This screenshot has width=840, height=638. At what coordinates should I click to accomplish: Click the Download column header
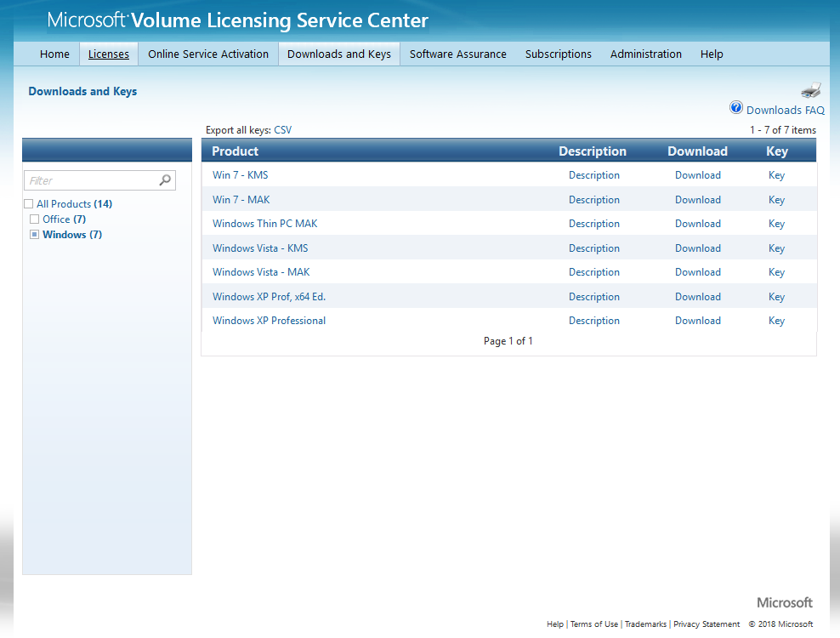[697, 151]
